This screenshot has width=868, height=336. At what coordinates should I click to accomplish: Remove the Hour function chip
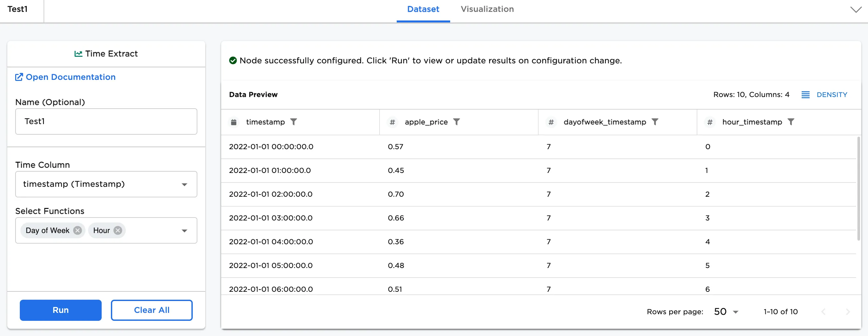click(x=117, y=230)
